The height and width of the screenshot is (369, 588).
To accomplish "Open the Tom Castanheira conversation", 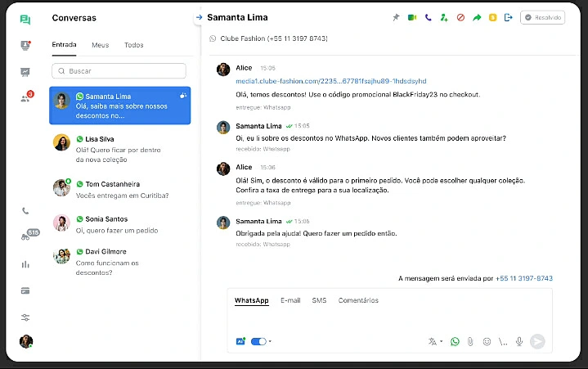I will click(120, 189).
